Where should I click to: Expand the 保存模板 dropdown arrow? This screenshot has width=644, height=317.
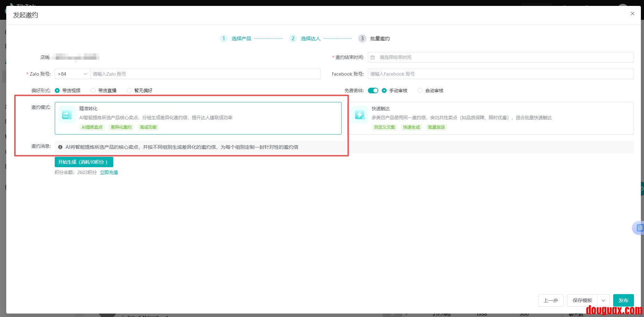point(603,300)
